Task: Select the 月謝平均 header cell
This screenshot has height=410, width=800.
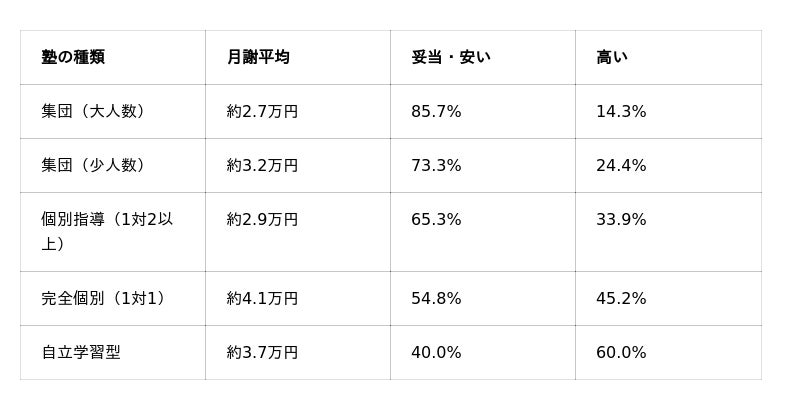Action: pos(258,57)
